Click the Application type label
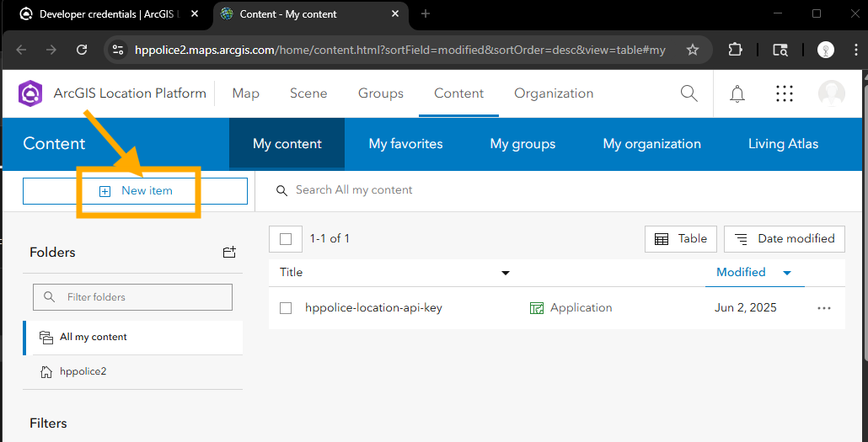Screen dimensions: 868x442 (x=581, y=308)
